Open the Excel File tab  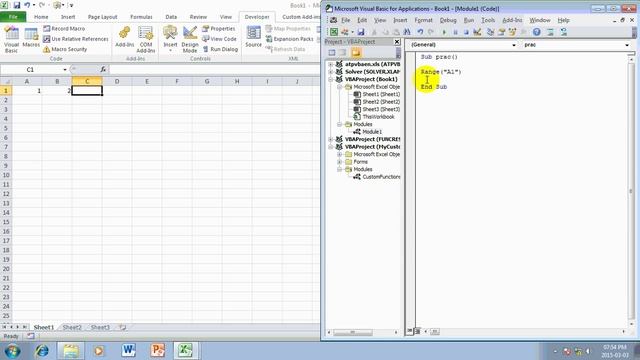tap(13, 17)
